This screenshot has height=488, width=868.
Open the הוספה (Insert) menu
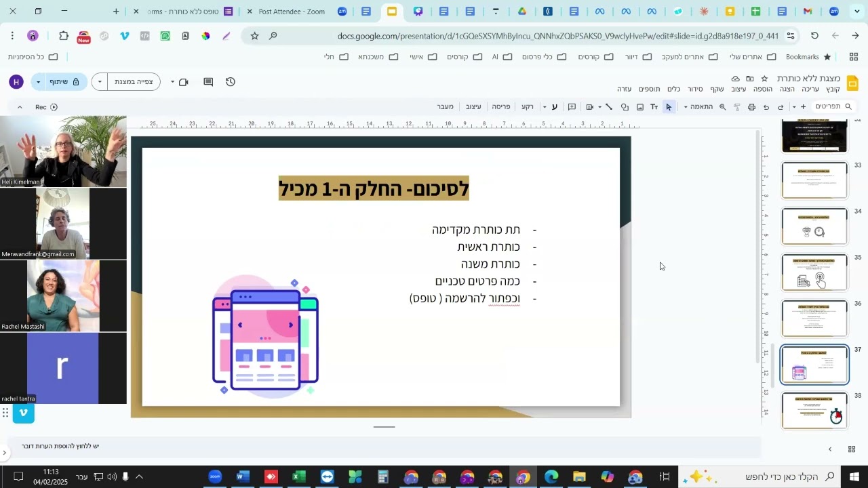[763, 89]
